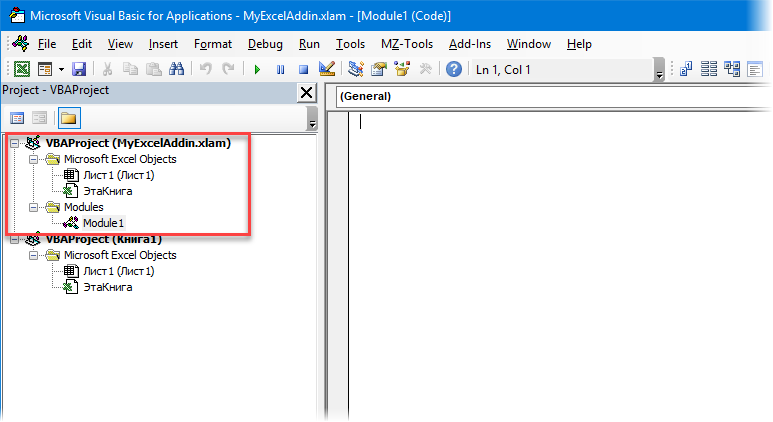Screen dimensions: 773x422
Task: Run macro with the green play icon
Action: point(257,70)
